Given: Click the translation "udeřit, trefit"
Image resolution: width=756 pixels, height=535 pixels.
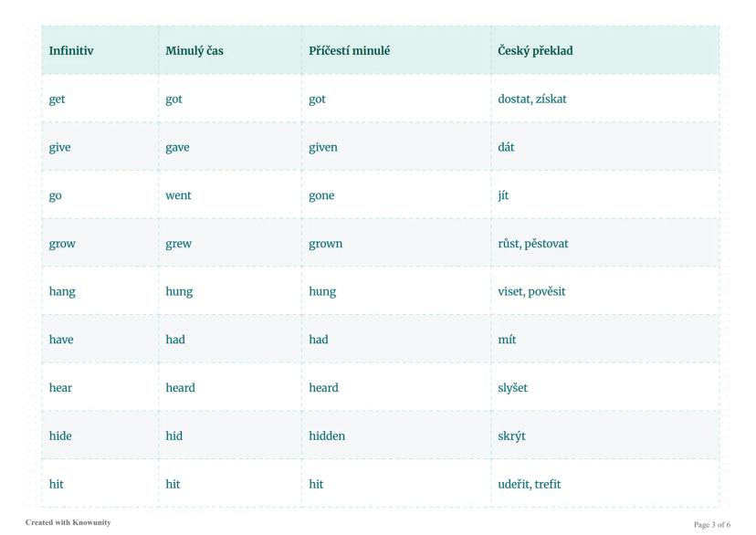Looking at the screenshot, I should pos(530,484).
